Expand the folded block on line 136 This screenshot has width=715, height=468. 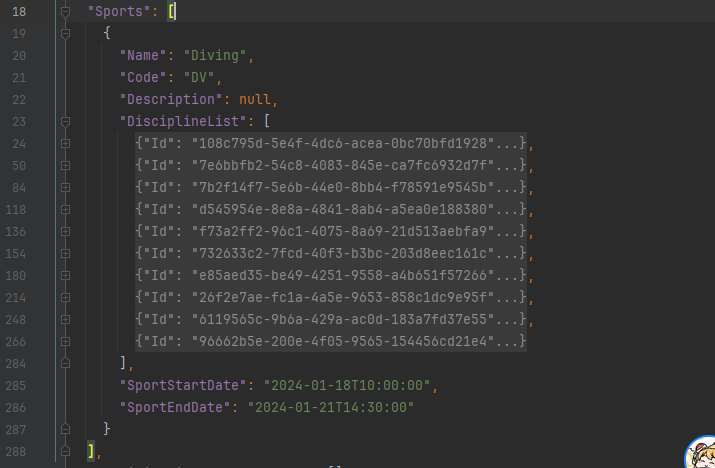click(65, 231)
